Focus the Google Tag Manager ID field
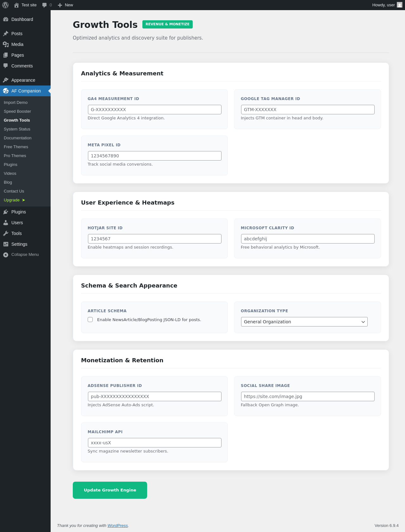 [308, 110]
